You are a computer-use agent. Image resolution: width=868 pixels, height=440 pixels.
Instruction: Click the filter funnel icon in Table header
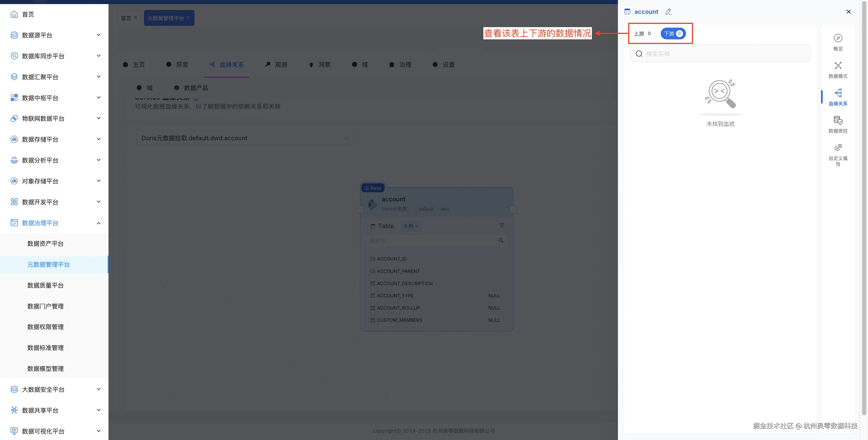click(x=501, y=225)
